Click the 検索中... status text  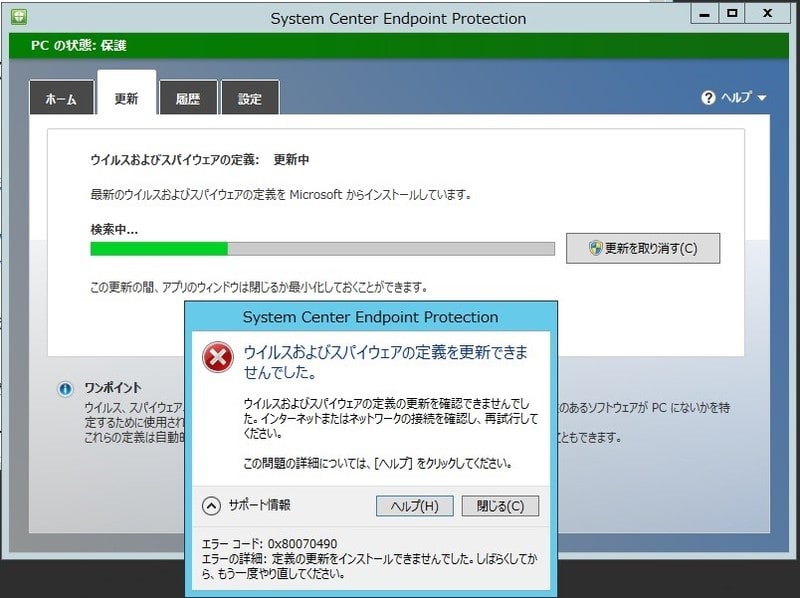pyautogui.click(x=114, y=230)
